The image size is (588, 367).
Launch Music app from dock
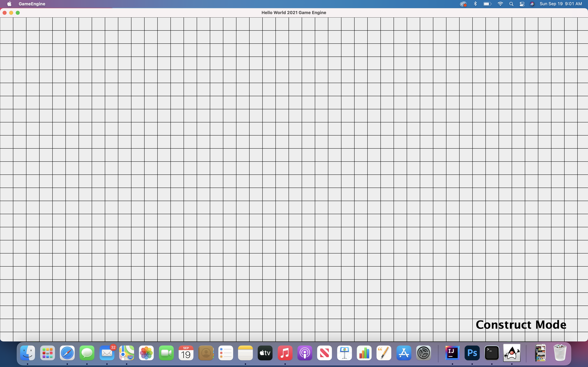point(285,353)
